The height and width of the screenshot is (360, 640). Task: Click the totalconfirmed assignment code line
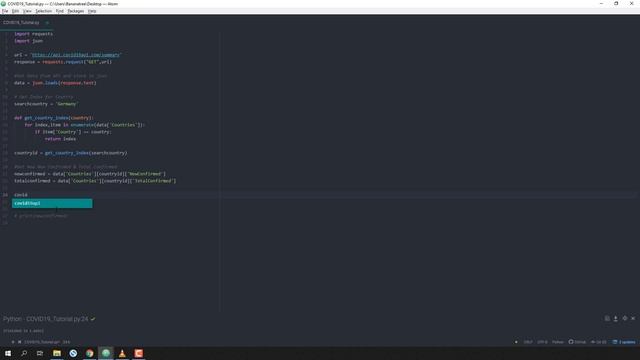tap(95, 181)
